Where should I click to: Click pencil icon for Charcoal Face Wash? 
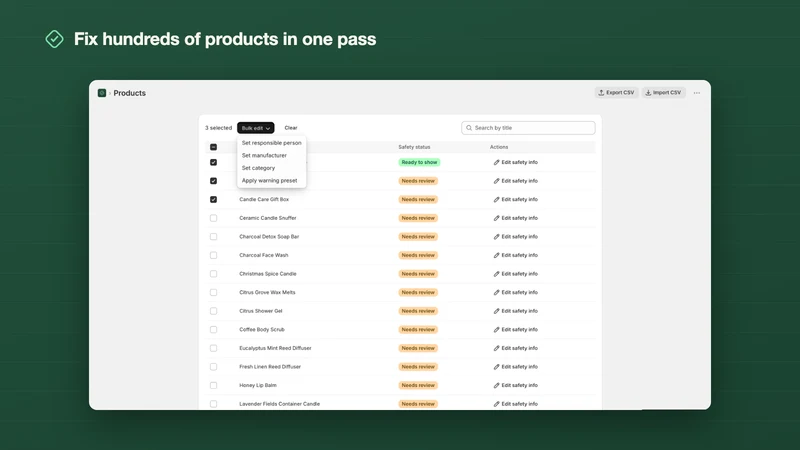coord(496,255)
